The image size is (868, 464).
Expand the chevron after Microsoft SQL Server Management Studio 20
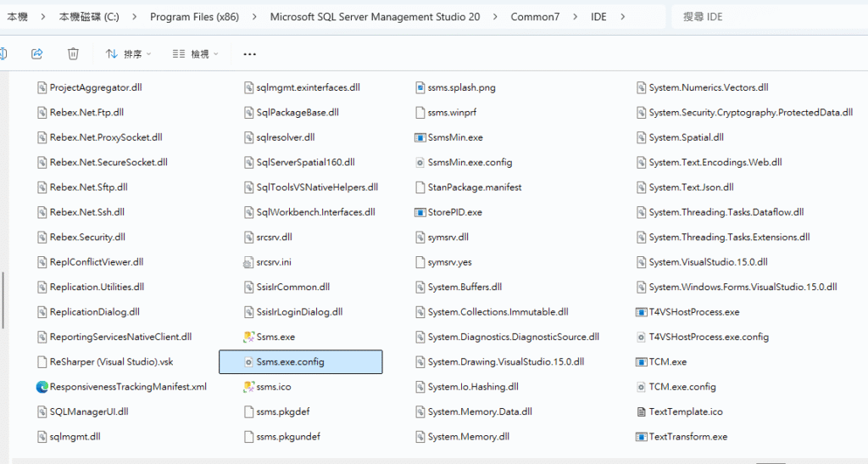(x=495, y=17)
